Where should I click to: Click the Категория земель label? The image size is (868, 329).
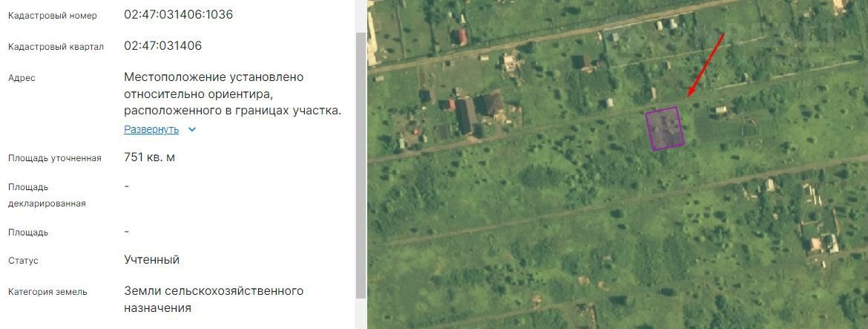pyautogui.click(x=47, y=292)
